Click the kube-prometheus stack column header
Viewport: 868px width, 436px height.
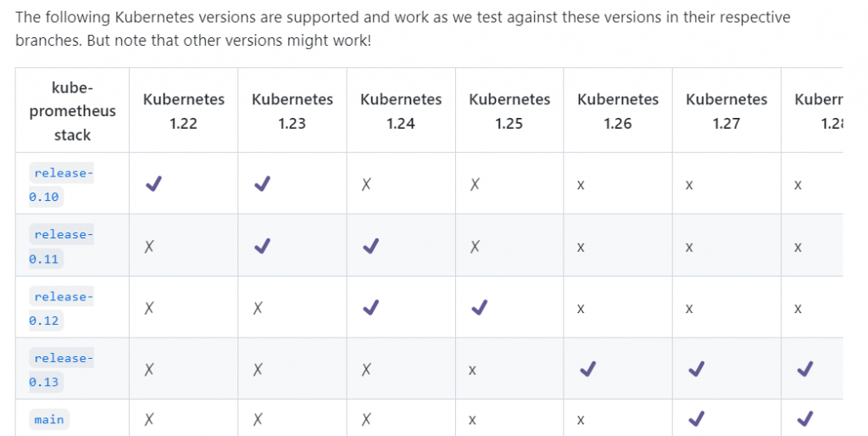(72, 111)
